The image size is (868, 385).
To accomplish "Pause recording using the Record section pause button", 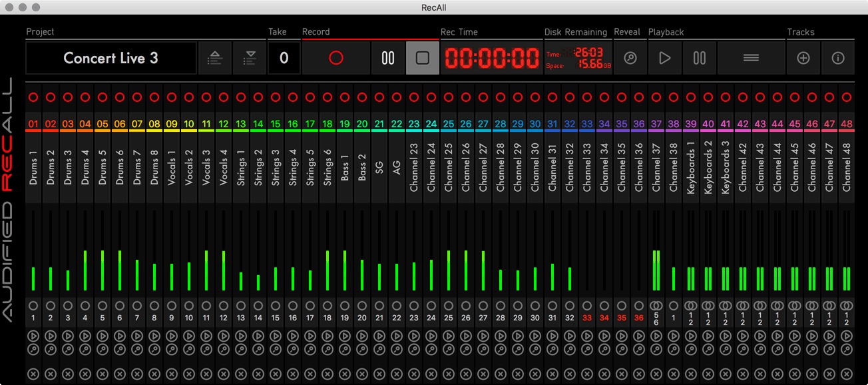I will point(388,58).
